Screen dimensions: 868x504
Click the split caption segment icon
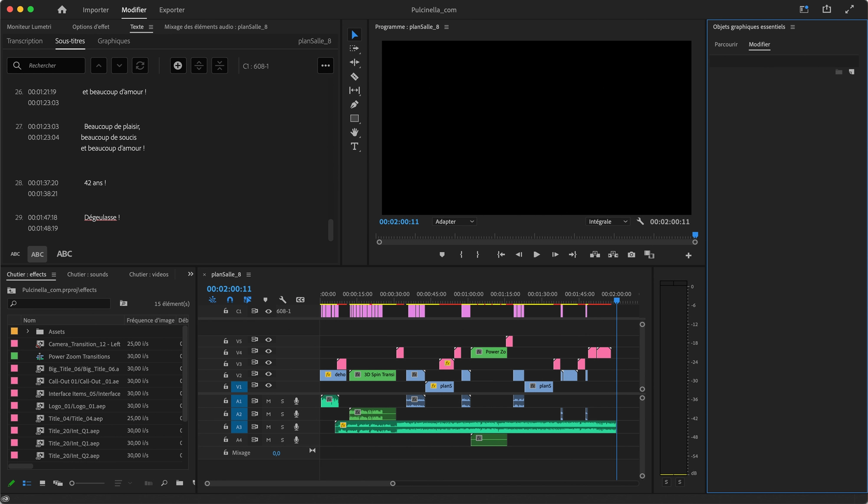coord(199,66)
